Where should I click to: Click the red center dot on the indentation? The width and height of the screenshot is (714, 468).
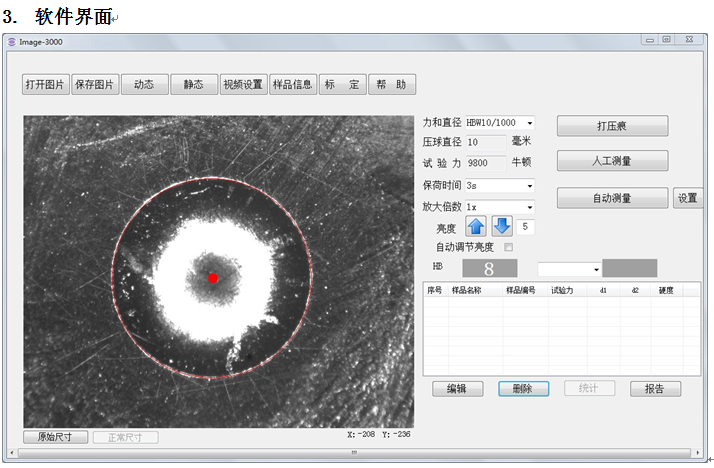(x=213, y=278)
